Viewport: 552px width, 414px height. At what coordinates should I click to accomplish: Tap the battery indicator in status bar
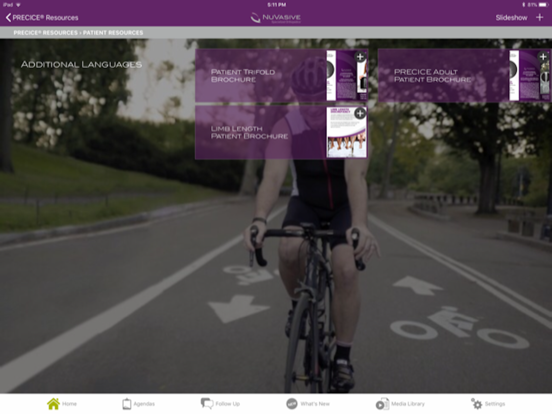click(x=544, y=5)
